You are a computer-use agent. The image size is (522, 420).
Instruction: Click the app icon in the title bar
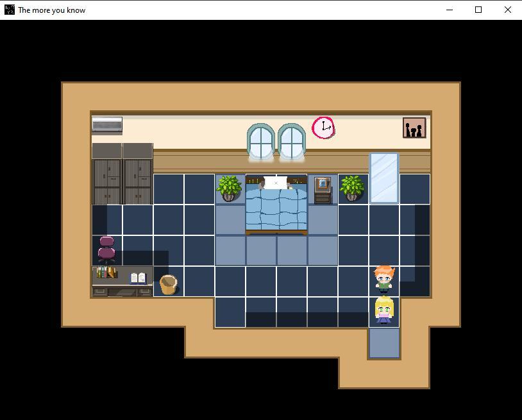point(10,10)
